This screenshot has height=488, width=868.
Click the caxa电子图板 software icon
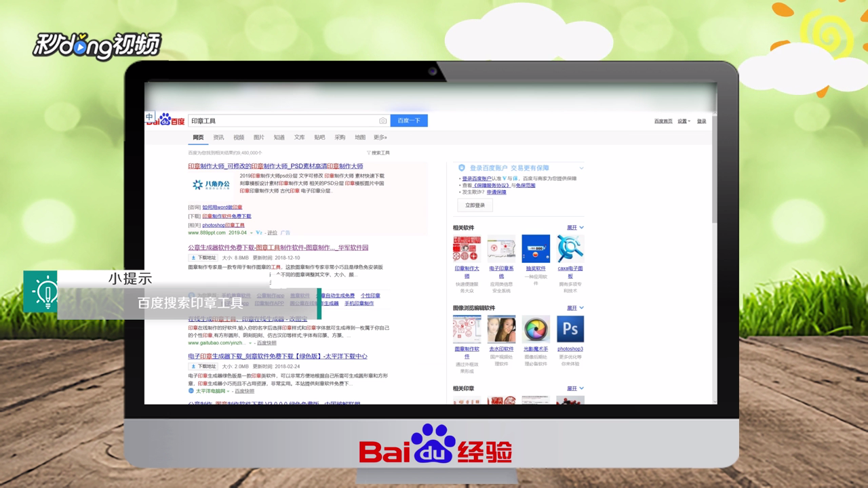click(570, 249)
